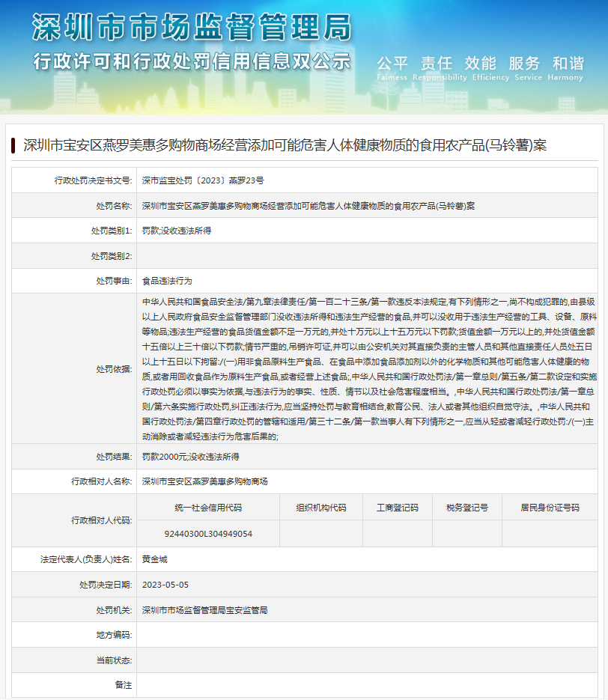
Task: Click the representative name 黄金城
Action: click(x=154, y=559)
